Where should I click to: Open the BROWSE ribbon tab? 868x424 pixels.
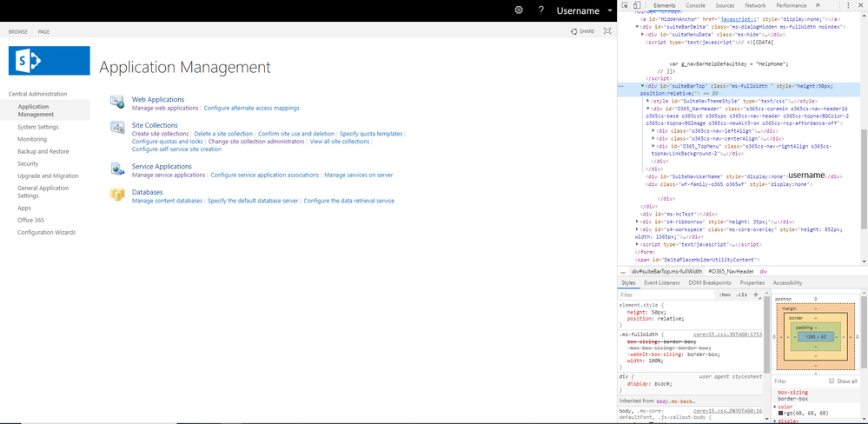coord(18,31)
